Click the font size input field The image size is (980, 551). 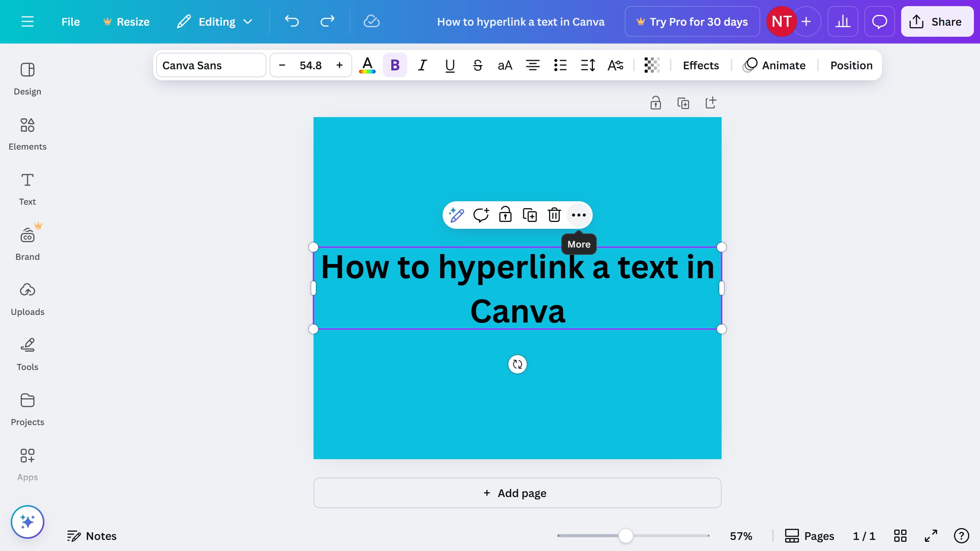[x=310, y=65]
